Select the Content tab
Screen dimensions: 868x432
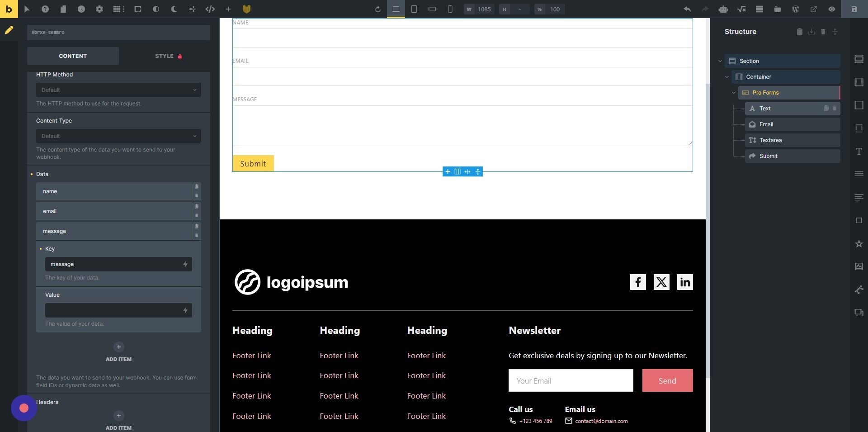(73, 56)
